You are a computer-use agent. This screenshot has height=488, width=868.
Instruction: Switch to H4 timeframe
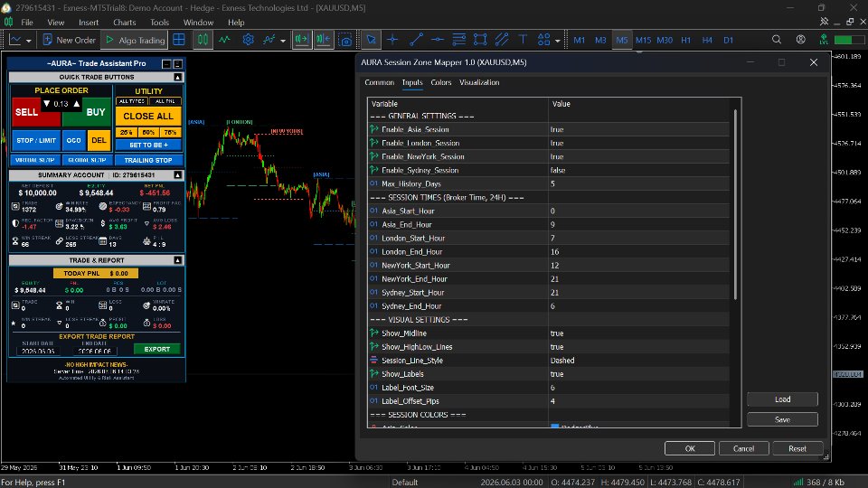[707, 40]
